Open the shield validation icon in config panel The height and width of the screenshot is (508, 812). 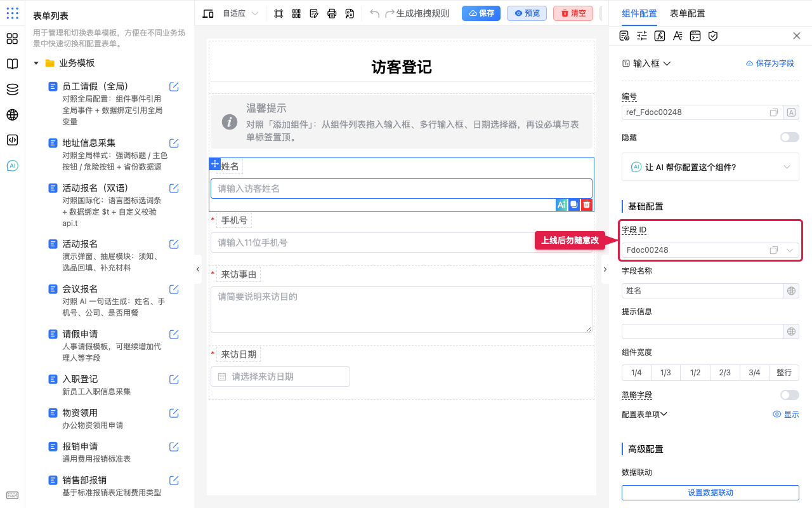click(713, 36)
